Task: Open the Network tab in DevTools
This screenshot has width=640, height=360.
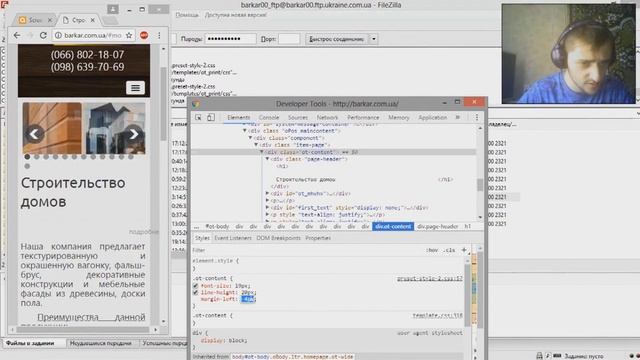Action: [327, 118]
